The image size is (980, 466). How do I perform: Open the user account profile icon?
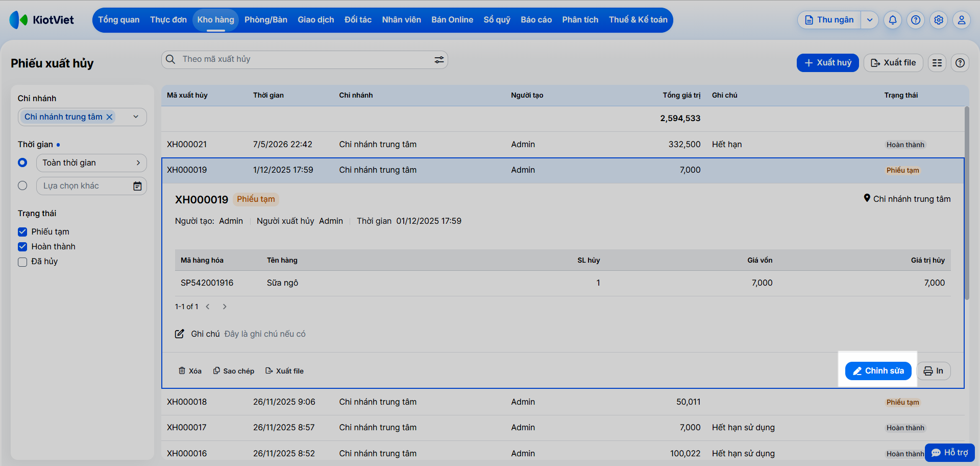[x=962, y=20]
